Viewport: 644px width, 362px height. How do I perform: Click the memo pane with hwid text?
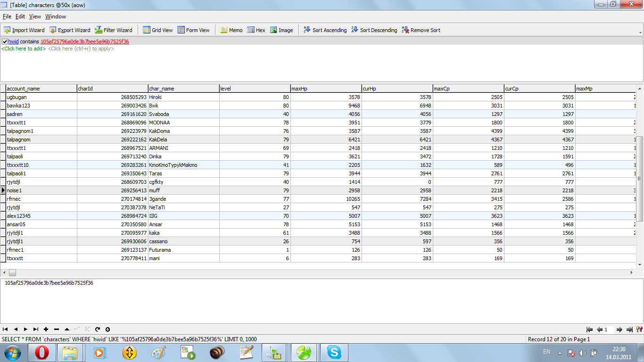tap(322, 301)
